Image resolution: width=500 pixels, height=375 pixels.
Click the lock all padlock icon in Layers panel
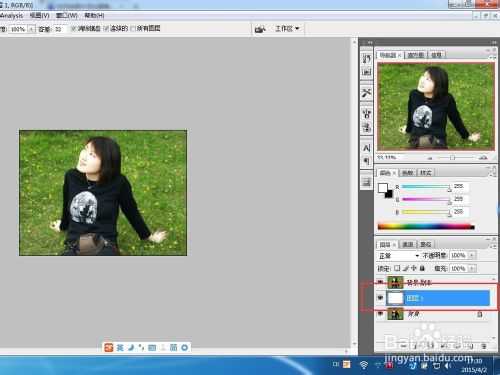(422, 268)
